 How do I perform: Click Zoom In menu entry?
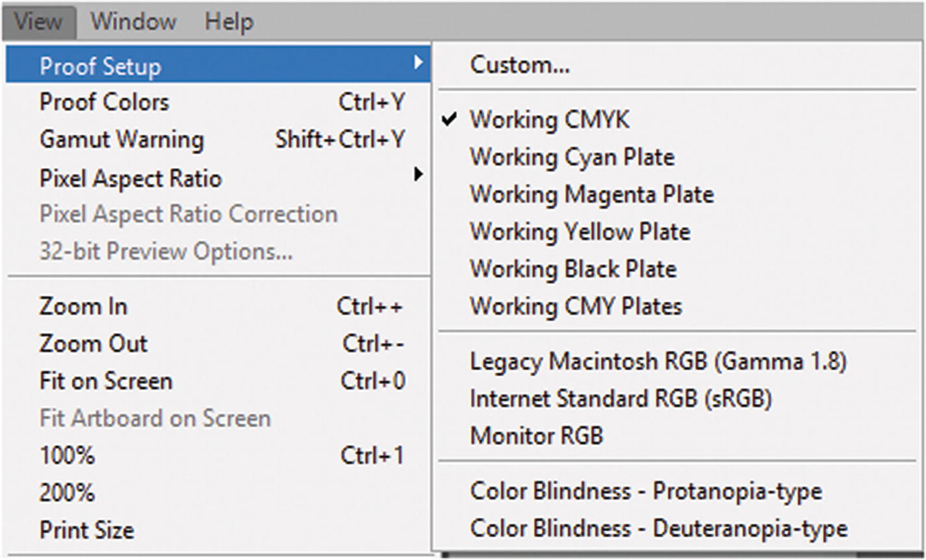tap(83, 307)
